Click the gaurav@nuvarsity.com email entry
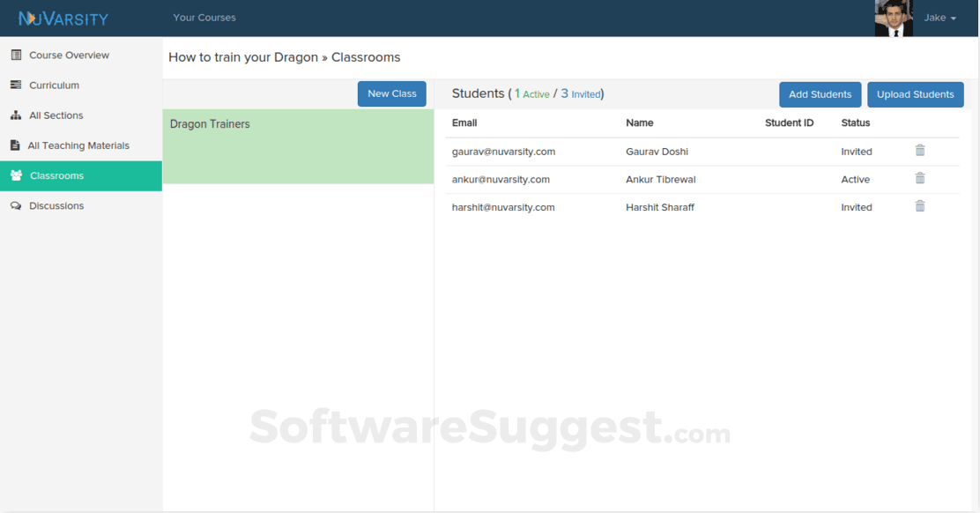 click(504, 152)
